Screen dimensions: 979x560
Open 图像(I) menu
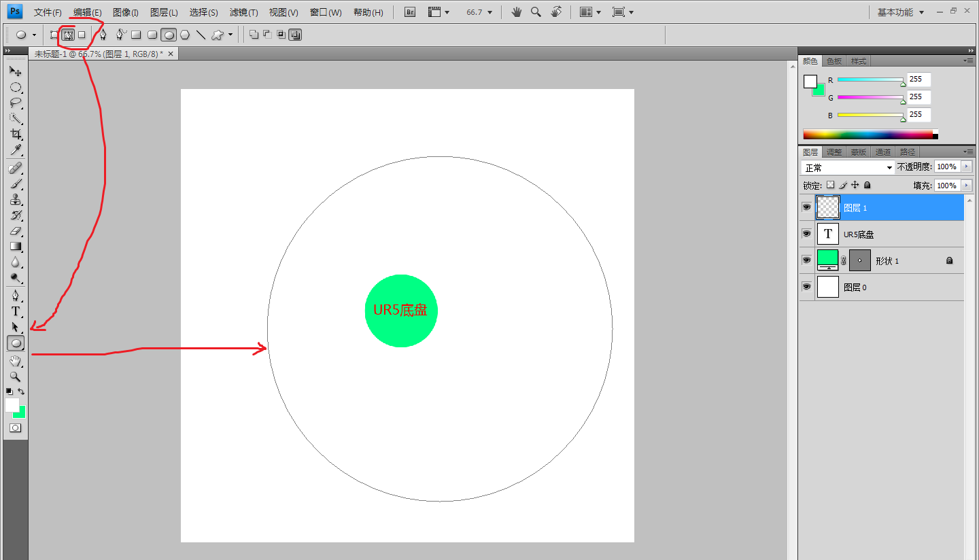(126, 12)
